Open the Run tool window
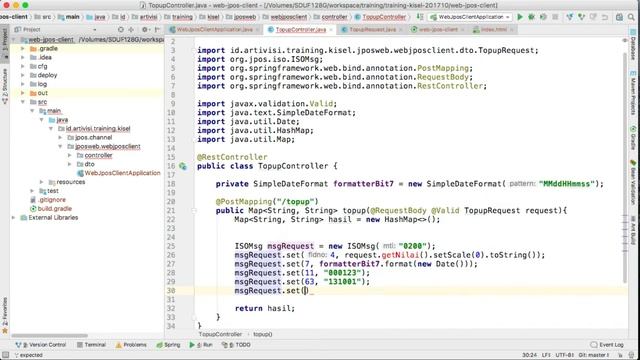This screenshot has height=360, width=640. pyautogui.click(x=201, y=345)
